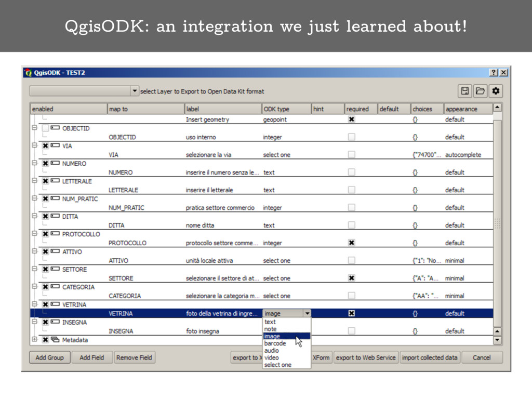Click the choices cell starting with {"74700"
The height and width of the screenshot is (399, 532).
(x=426, y=155)
